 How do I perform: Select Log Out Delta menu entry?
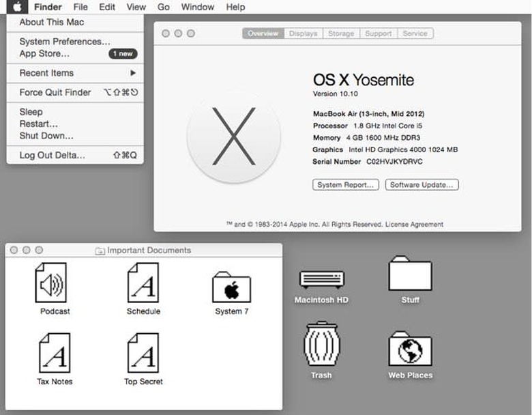click(x=75, y=155)
